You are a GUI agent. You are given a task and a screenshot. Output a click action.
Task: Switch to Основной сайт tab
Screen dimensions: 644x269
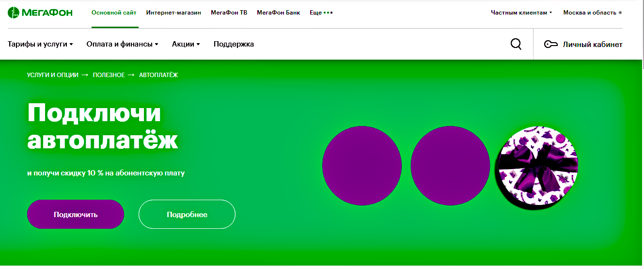(x=114, y=13)
